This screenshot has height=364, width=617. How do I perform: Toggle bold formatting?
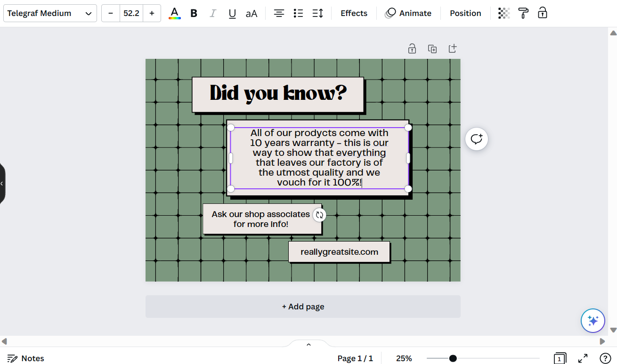194,13
